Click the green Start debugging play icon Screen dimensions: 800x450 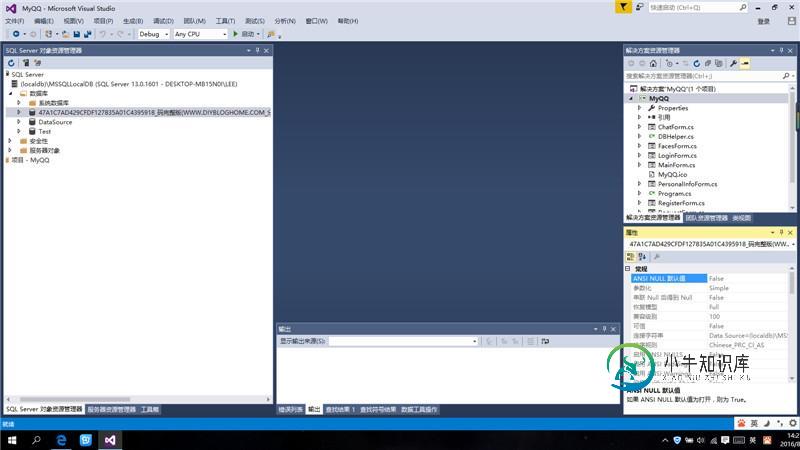point(235,34)
